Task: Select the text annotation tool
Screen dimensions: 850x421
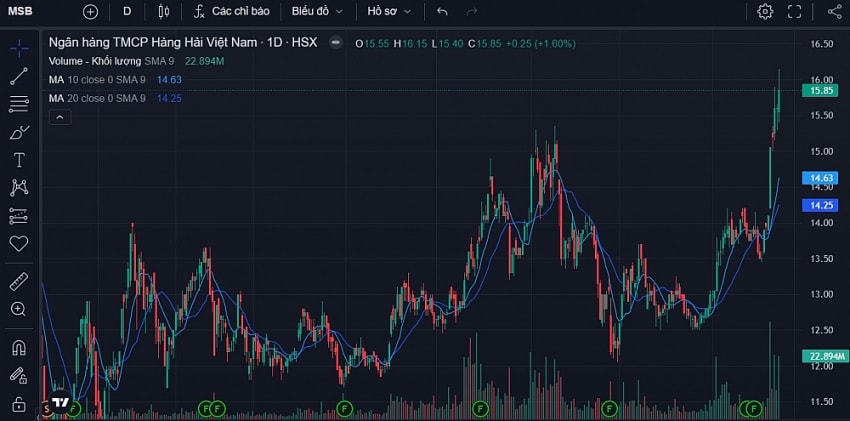Action: (x=19, y=160)
